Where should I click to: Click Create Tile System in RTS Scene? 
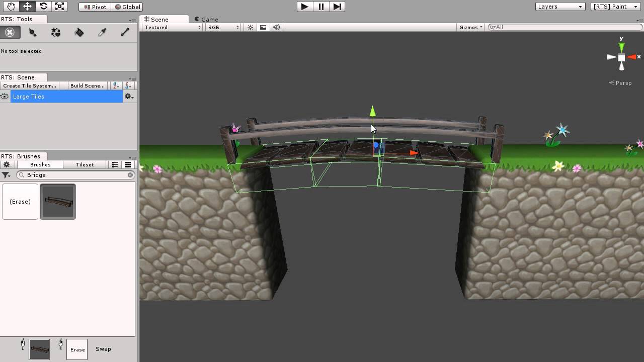29,85
